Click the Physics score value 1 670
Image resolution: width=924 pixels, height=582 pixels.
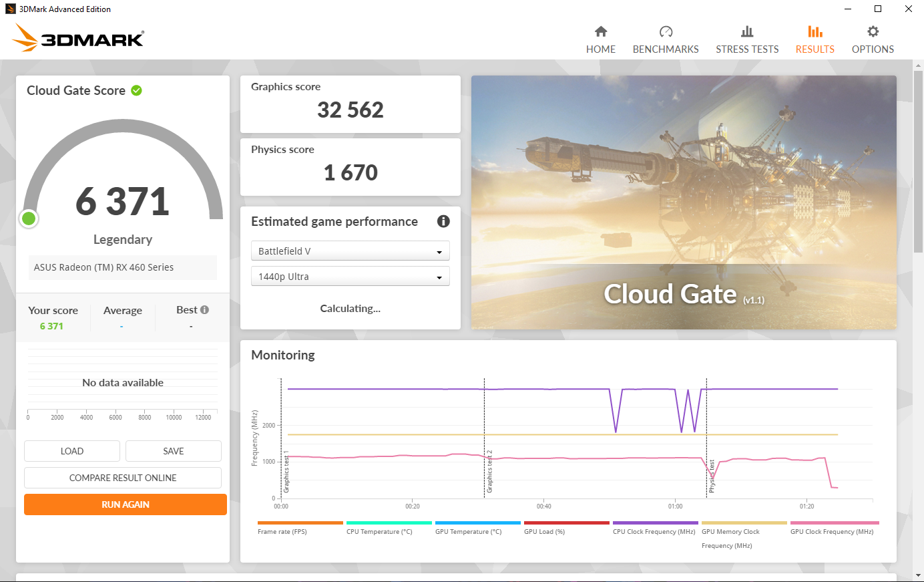pos(351,172)
